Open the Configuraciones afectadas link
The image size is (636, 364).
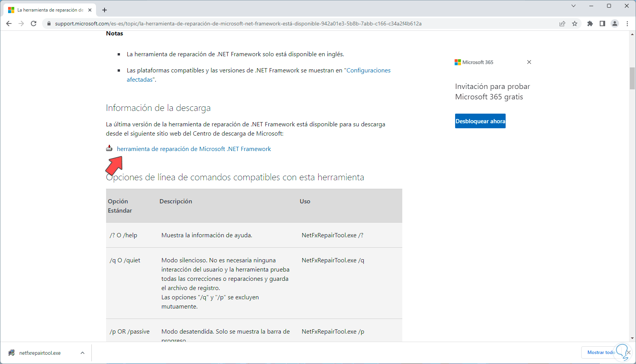(x=259, y=75)
